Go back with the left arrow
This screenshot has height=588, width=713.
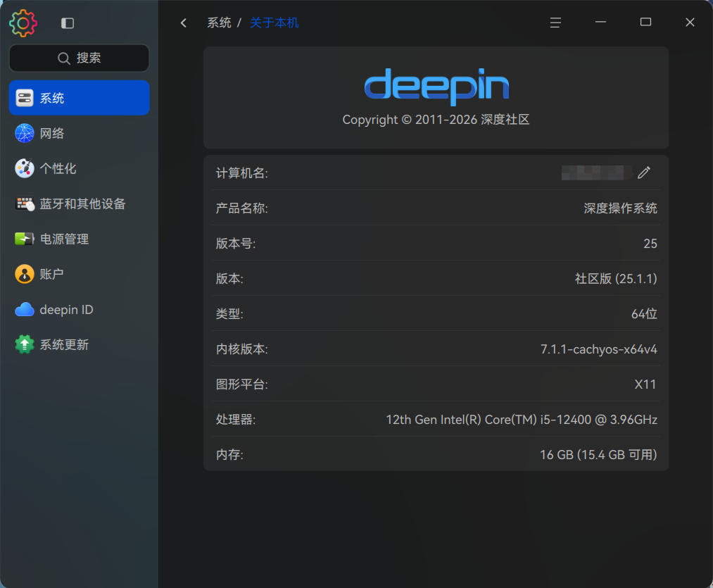pos(184,23)
